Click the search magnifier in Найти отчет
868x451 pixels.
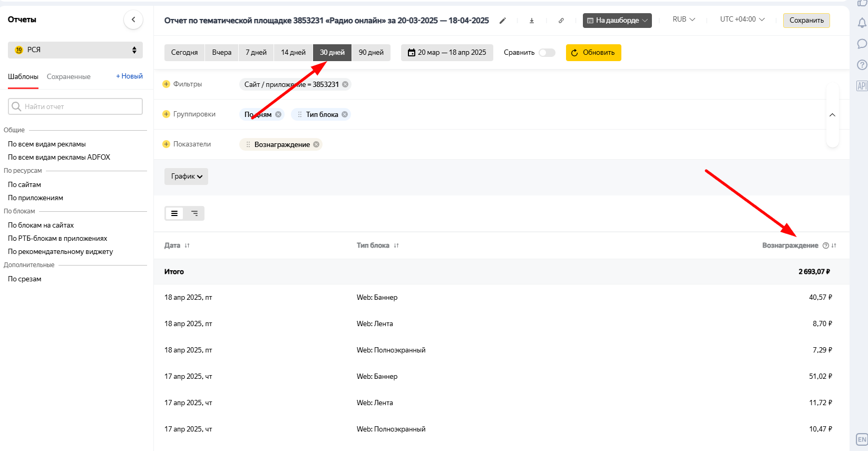tap(16, 106)
